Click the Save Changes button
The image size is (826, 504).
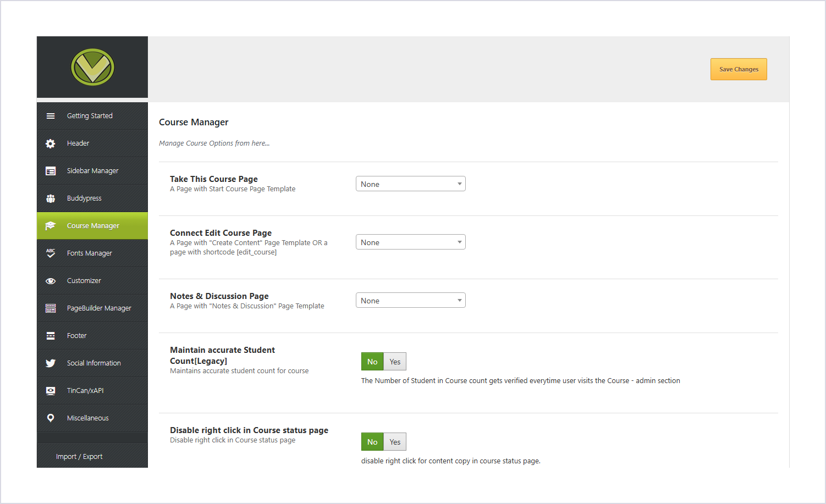[x=739, y=69]
